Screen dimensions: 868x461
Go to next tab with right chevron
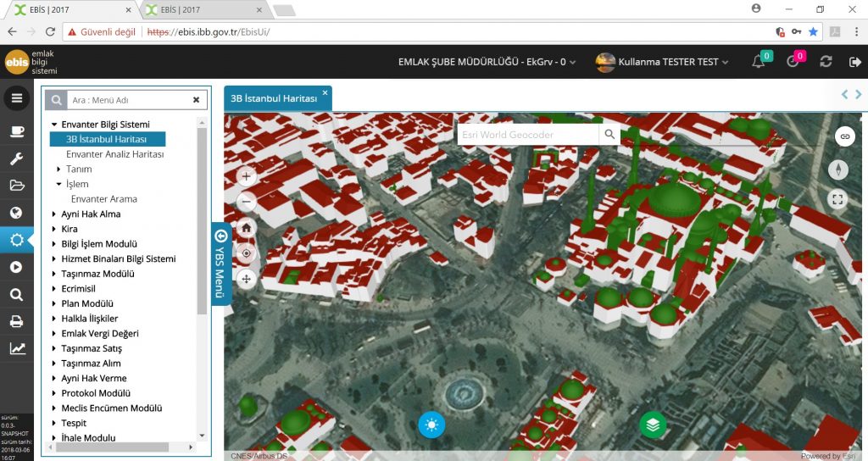click(x=859, y=95)
